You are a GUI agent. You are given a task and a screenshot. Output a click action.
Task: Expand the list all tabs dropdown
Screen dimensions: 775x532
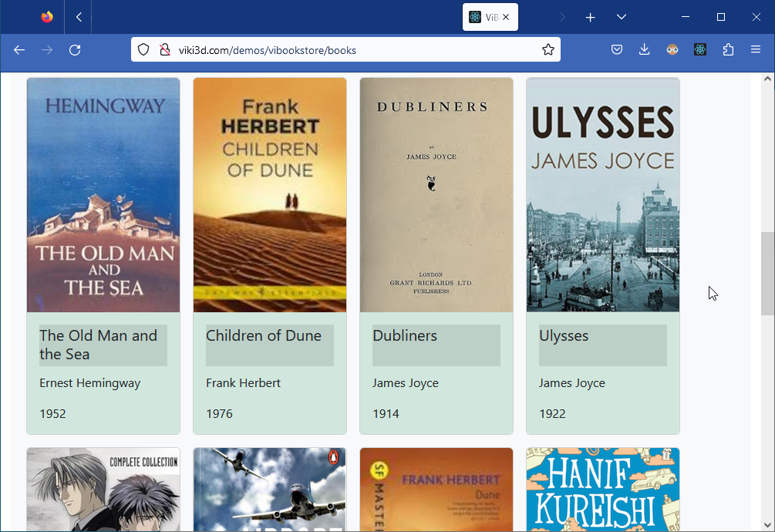pos(622,17)
